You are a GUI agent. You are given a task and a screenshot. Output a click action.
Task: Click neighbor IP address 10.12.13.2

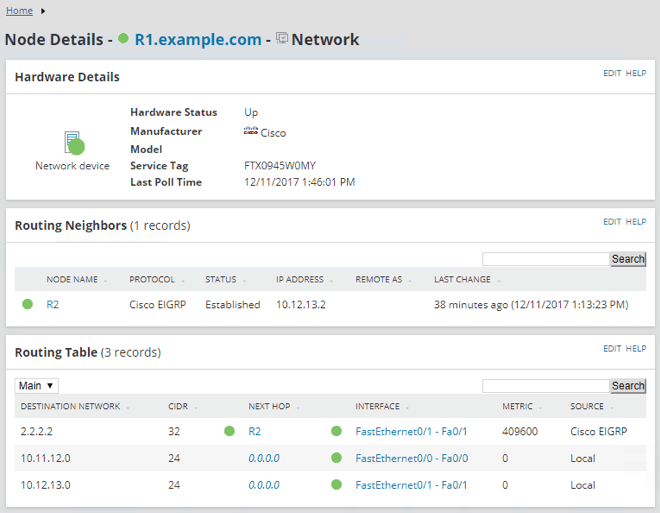click(301, 304)
